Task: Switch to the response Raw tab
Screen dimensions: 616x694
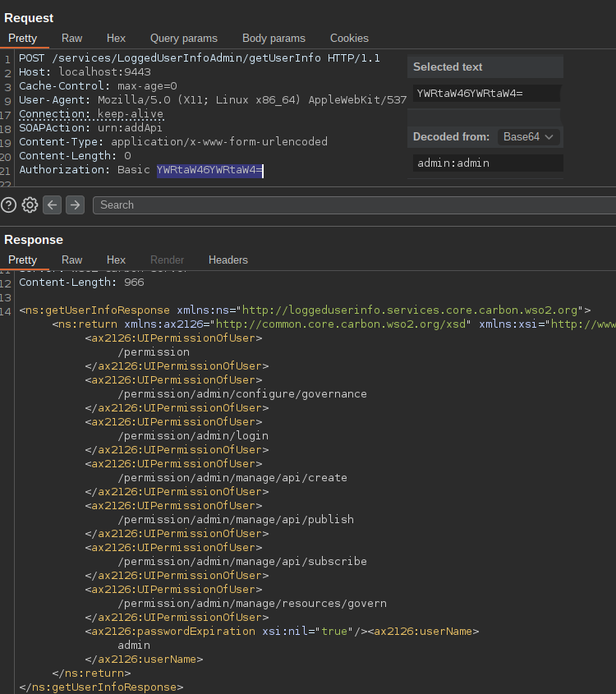Action: (x=72, y=260)
